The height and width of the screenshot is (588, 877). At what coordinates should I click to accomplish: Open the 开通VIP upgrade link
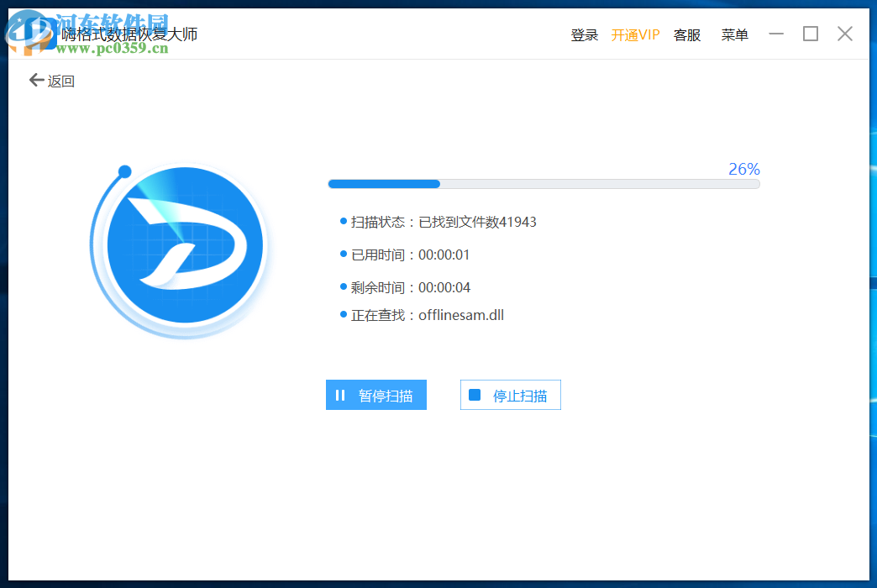(x=636, y=35)
